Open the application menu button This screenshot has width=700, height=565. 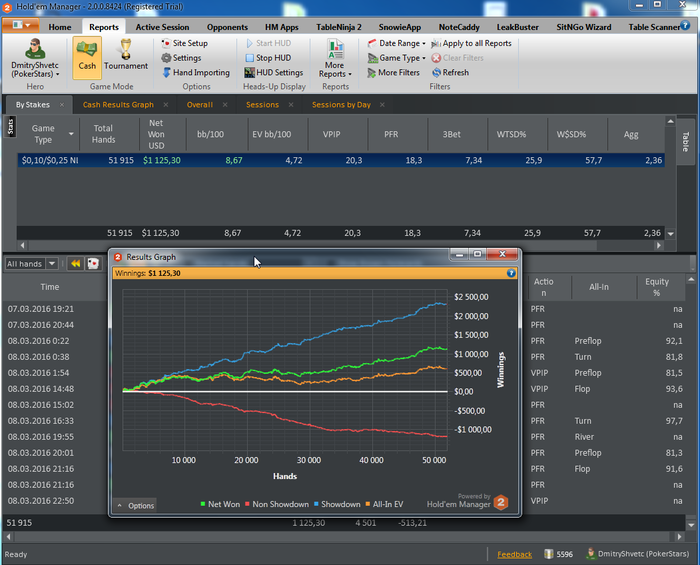click(21, 25)
